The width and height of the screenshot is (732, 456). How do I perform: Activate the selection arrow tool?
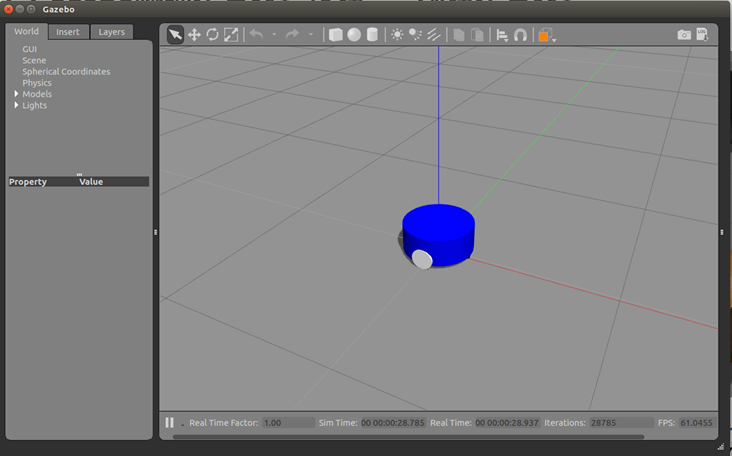(x=175, y=35)
